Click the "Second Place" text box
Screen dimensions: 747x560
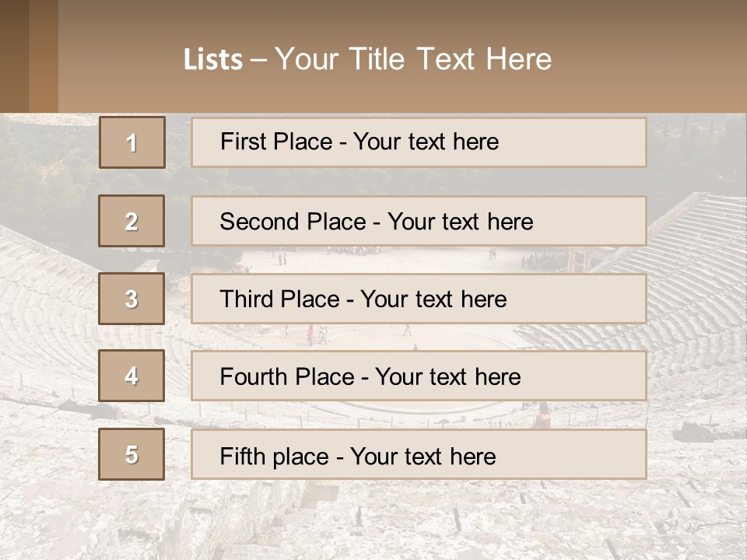point(419,221)
